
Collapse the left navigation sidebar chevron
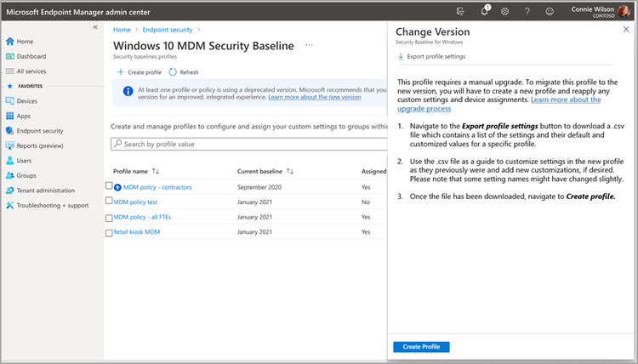coord(95,27)
